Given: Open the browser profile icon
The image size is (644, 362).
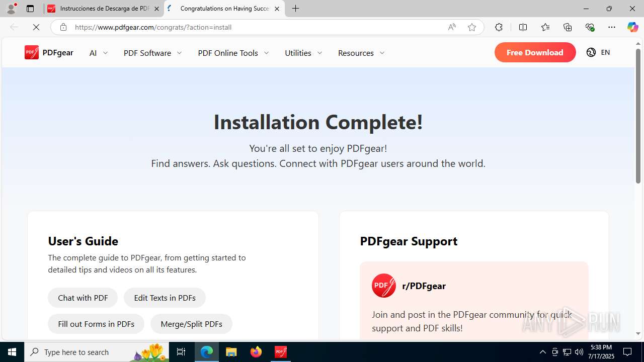Looking at the screenshot, I should (x=11, y=9).
